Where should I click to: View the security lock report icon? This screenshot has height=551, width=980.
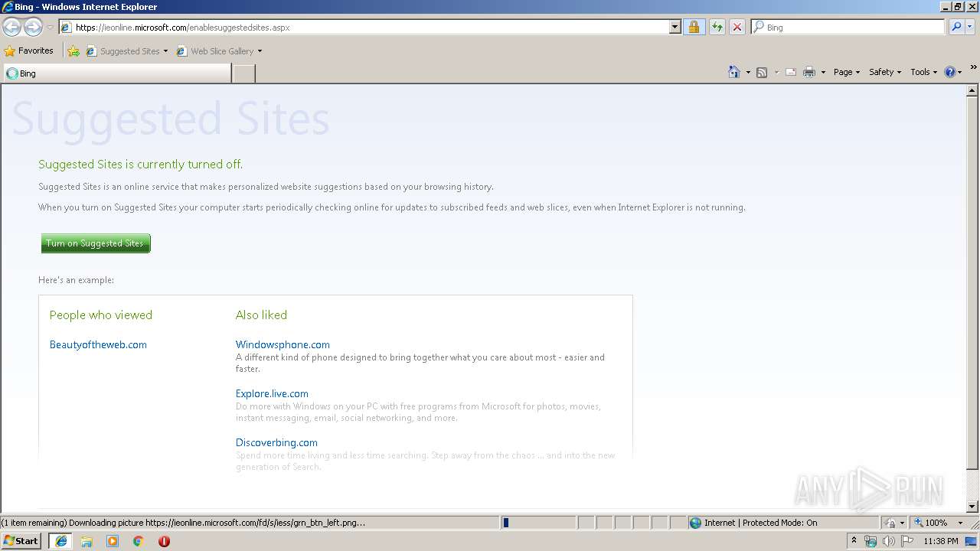pyautogui.click(x=694, y=28)
